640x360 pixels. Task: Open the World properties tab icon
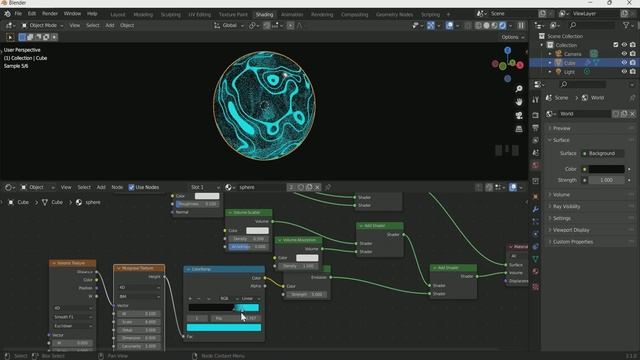[536, 165]
